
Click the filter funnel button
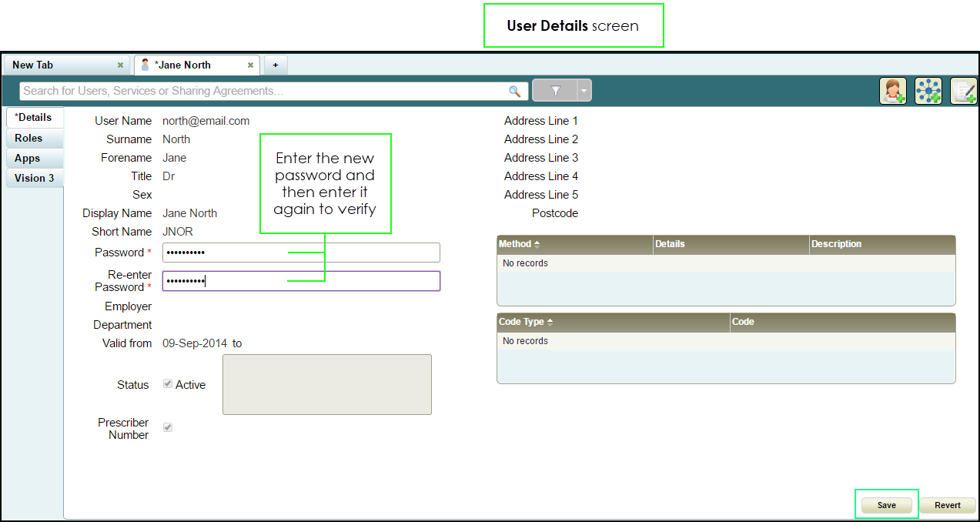(x=555, y=91)
